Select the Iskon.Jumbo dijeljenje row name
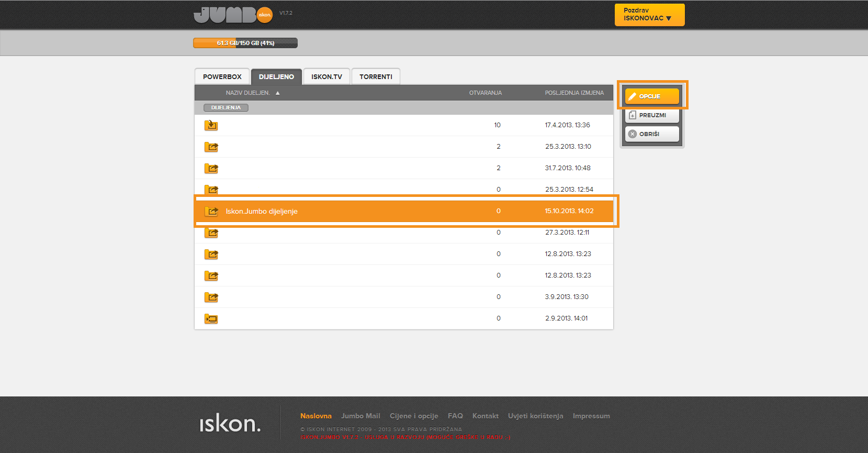 coord(262,211)
